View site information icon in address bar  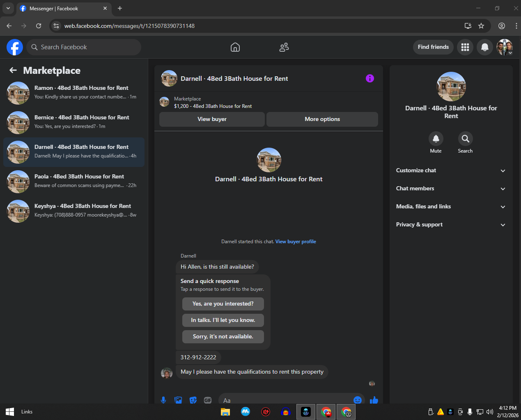tap(56, 26)
